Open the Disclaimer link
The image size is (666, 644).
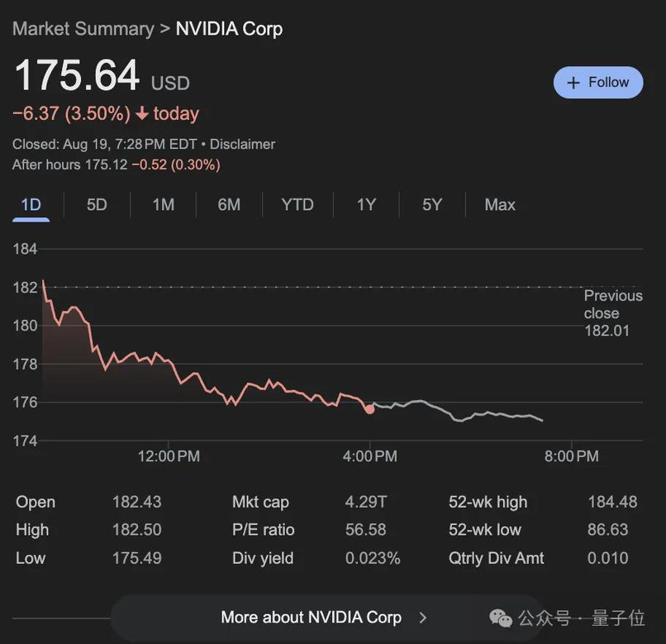pyautogui.click(x=242, y=144)
